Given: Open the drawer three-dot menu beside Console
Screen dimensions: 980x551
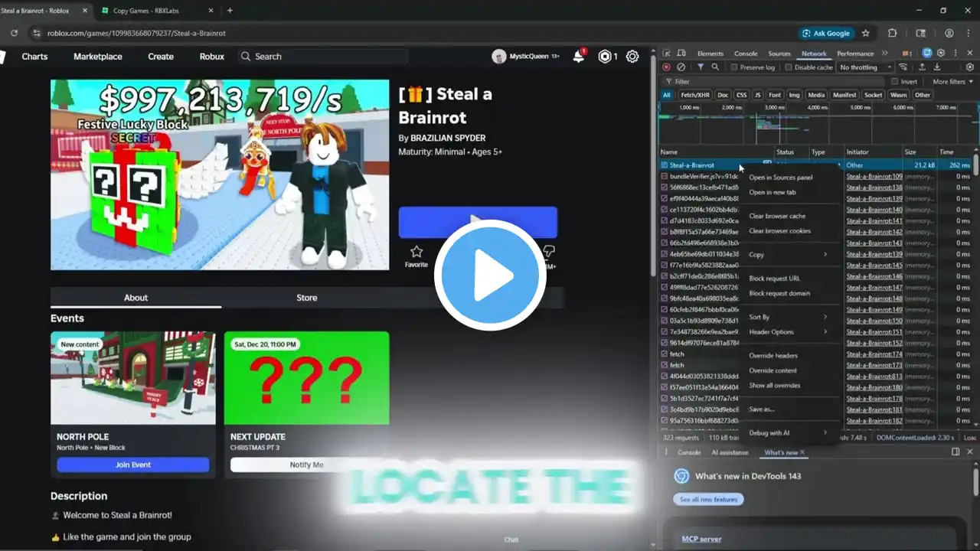Looking at the screenshot, I should [x=665, y=452].
